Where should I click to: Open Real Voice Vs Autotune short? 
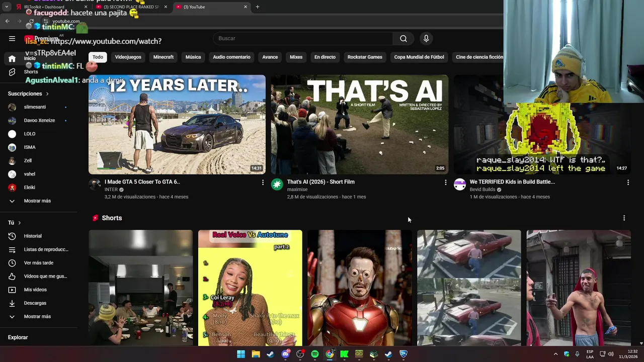(250, 288)
